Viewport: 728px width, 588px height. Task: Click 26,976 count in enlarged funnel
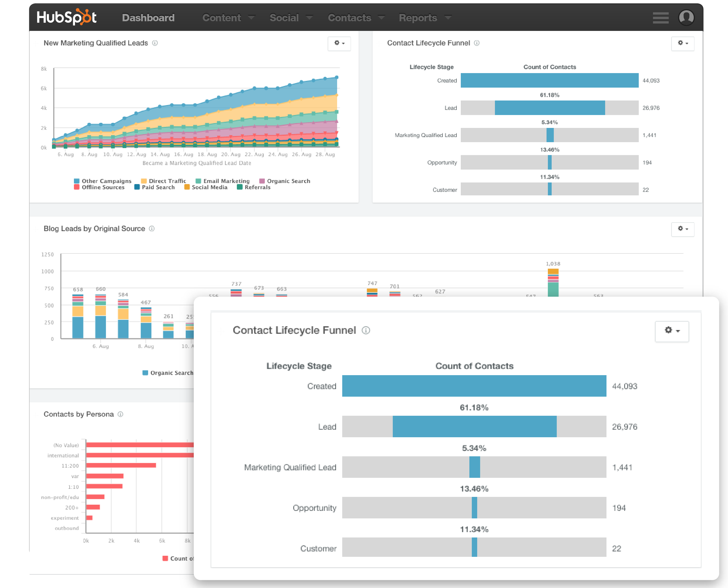(x=624, y=427)
